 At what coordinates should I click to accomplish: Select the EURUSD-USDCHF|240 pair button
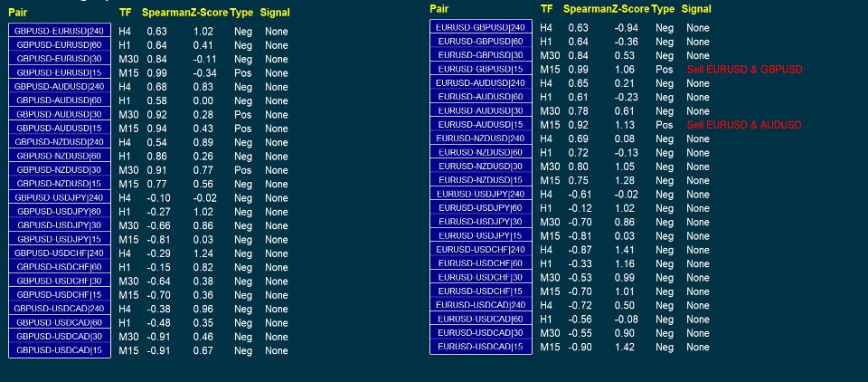pyautogui.click(x=480, y=250)
